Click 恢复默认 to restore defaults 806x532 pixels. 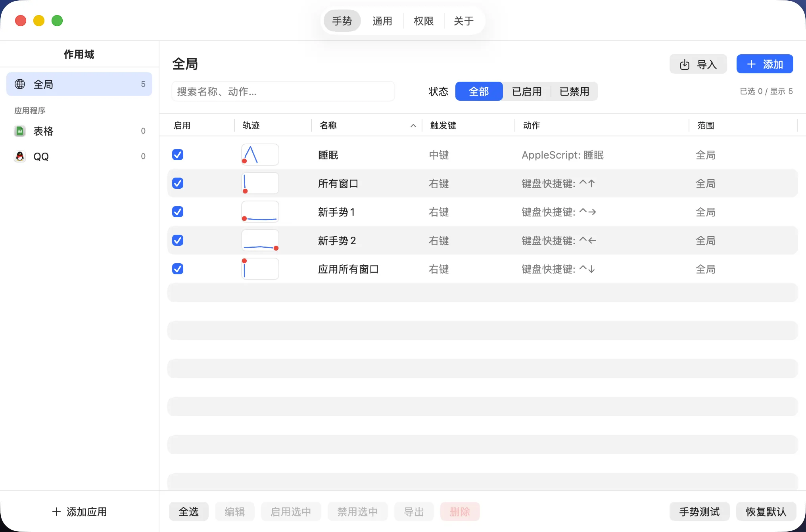[766, 511]
